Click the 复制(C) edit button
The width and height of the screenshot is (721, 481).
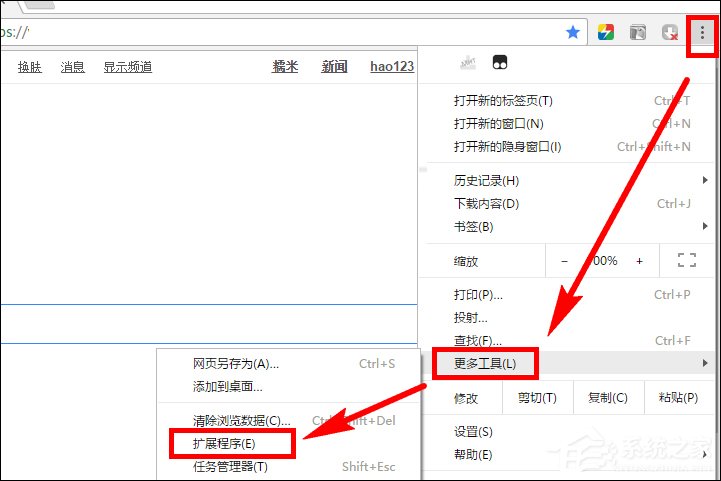(607, 398)
